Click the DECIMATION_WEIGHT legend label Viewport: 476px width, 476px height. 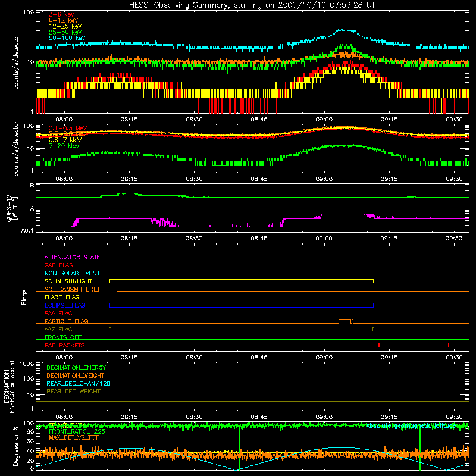pyautogui.click(x=76, y=375)
